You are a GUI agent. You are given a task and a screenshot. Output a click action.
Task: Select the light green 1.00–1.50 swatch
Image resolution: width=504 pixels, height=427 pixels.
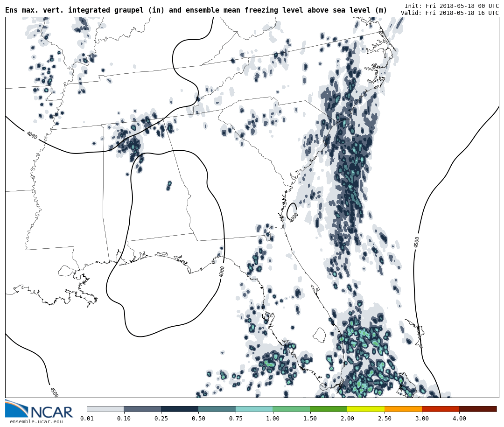click(x=291, y=409)
